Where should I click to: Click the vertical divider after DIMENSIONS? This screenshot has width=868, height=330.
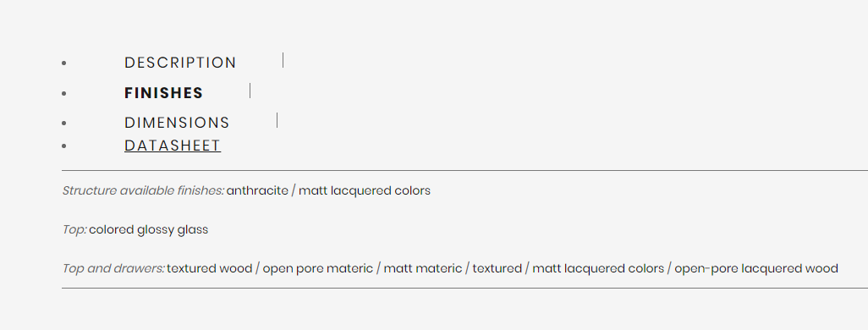(277, 120)
